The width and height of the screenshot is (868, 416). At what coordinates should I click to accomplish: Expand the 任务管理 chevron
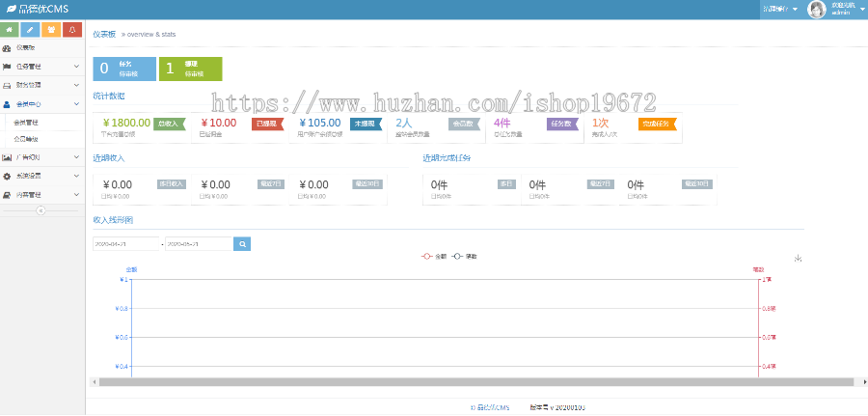click(77, 67)
